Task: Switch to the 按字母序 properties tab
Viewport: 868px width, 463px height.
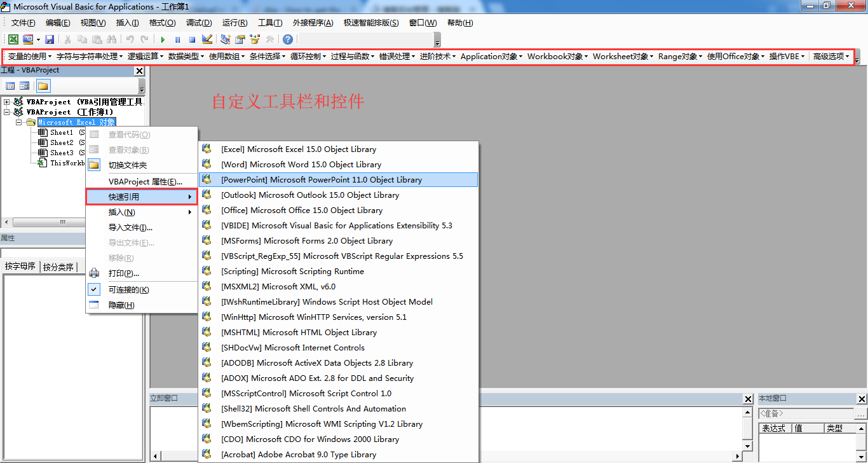Action: (20, 266)
